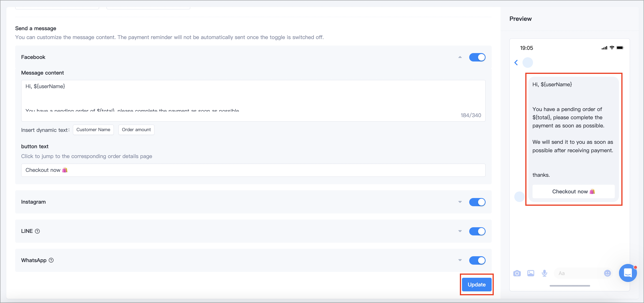Click the battery icon in preview status bar
The width and height of the screenshot is (644, 303).
pyautogui.click(x=620, y=48)
